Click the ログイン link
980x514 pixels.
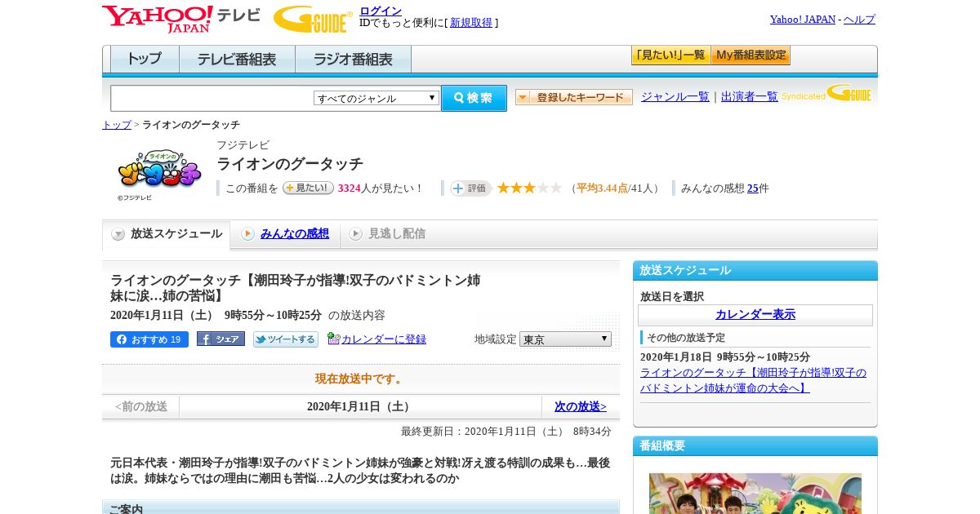(381, 11)
